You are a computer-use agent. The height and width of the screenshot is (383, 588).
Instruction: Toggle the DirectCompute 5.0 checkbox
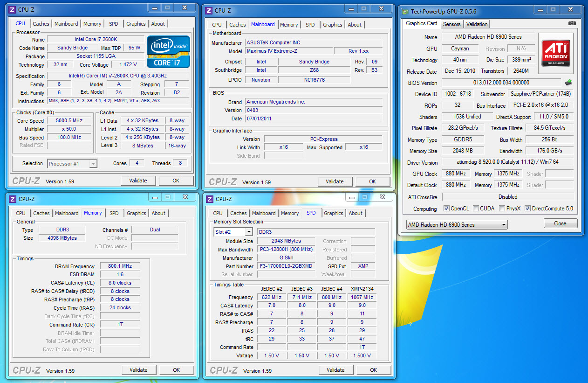click(527, 209)
